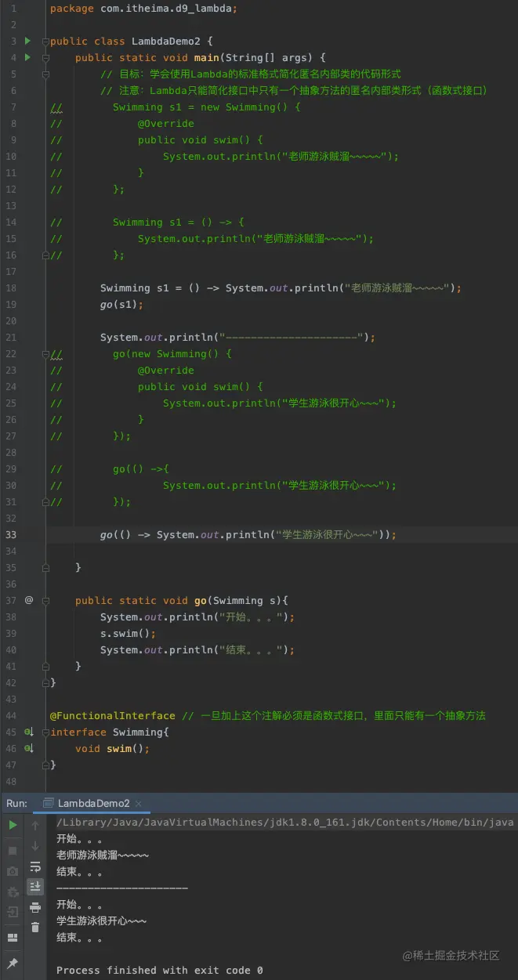Click the up arrow for previous stack frame
Screen dimensions: 518x980
point(35,825)
